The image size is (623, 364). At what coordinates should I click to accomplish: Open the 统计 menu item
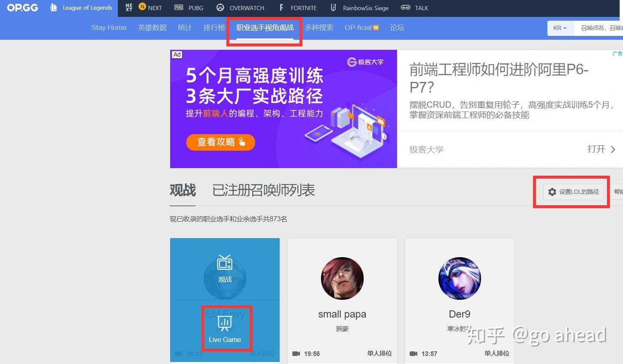[x=185, y=27]
